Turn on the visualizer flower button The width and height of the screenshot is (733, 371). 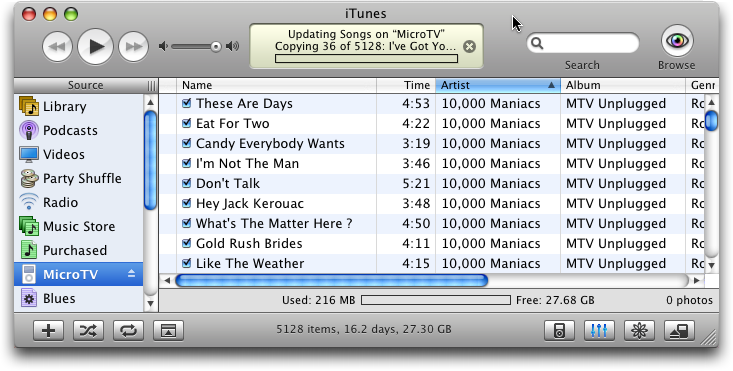[x=640, y=331]
